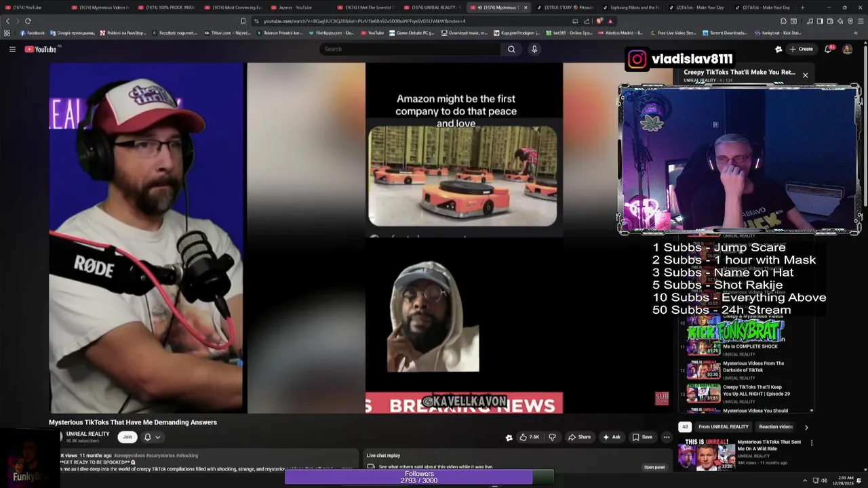Click the browser address bar URL
868x488 pixels.
(364, 21)
